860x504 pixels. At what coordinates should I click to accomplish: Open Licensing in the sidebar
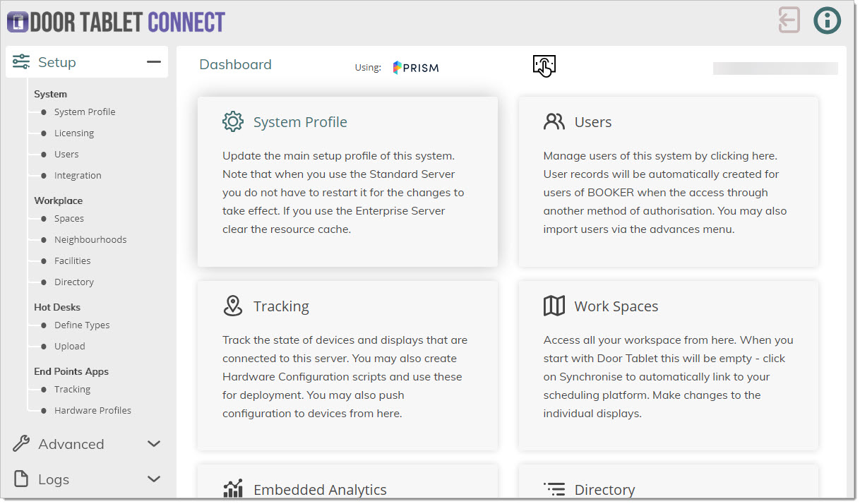click(x=74, y=133)
